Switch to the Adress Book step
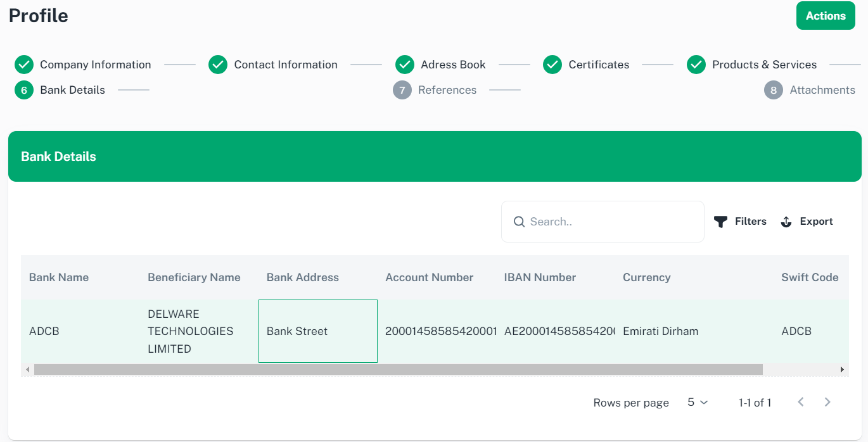 (x=452, y=65)
